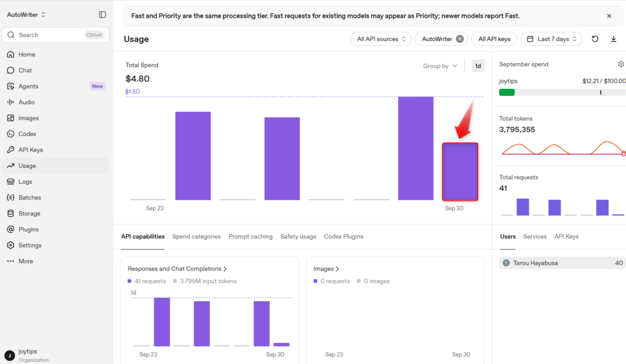Click the key icon for API Keys in the sidebar

[x=10, y=150]
